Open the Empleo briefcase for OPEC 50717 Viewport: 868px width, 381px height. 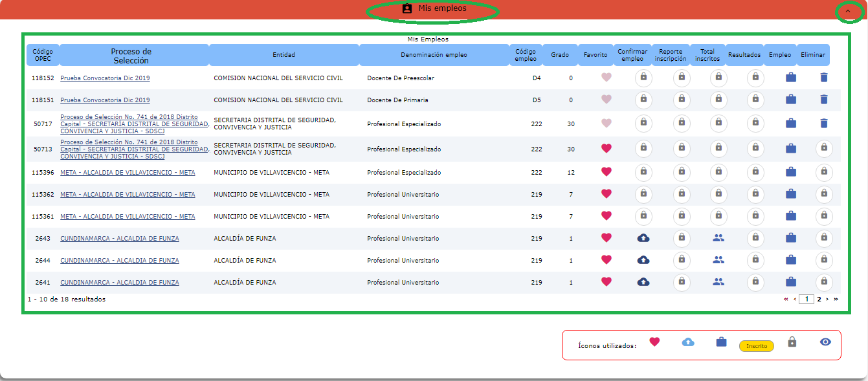coord(790,123)
